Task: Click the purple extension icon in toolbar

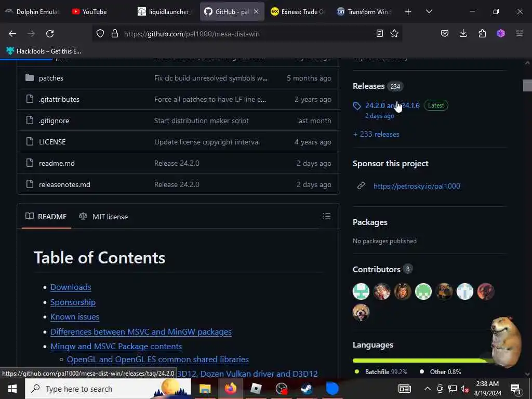Action: tap(501, 34)
